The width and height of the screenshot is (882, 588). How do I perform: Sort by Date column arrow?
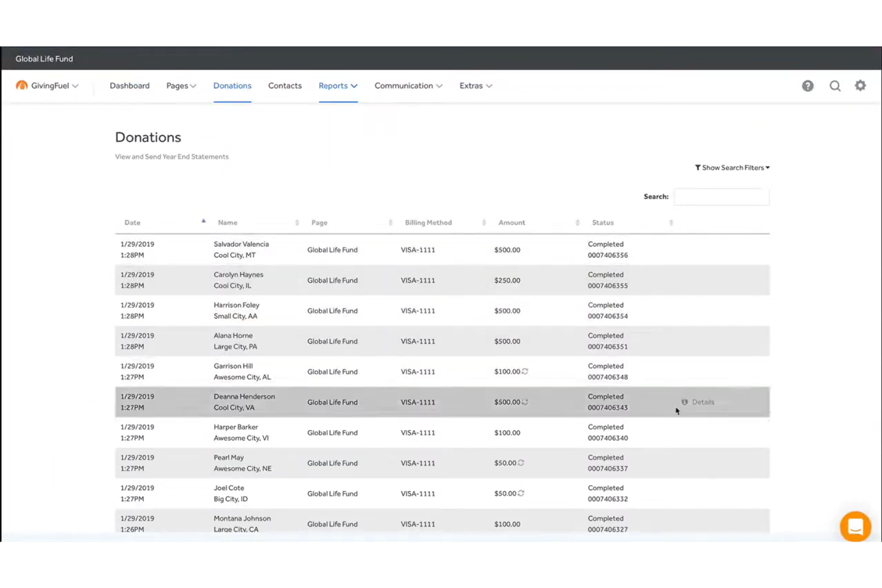pyautogui.click(x=203, y=222)
